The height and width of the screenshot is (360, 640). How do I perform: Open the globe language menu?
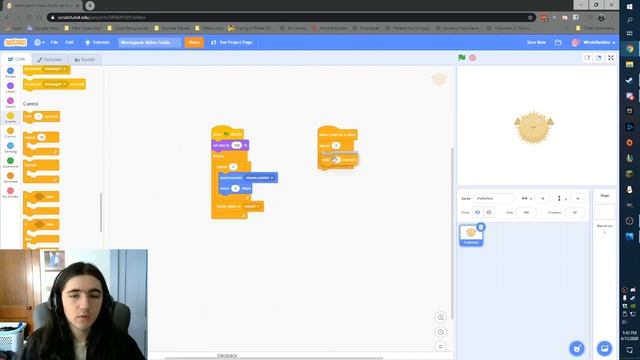pos(39,42)
